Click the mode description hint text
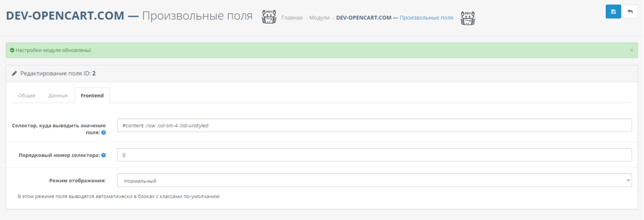Viewport: 644px width, 220px height. point(119,196)
